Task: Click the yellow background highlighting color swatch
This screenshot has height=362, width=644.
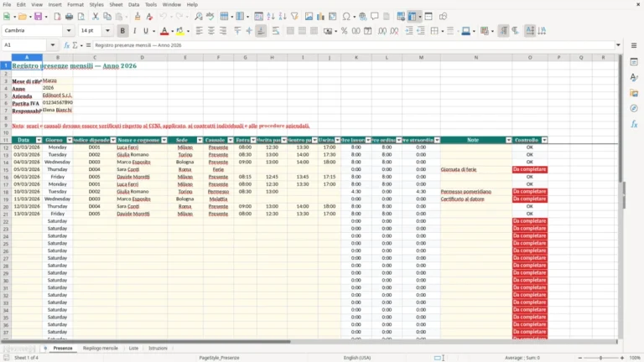Action: [180, 31]
